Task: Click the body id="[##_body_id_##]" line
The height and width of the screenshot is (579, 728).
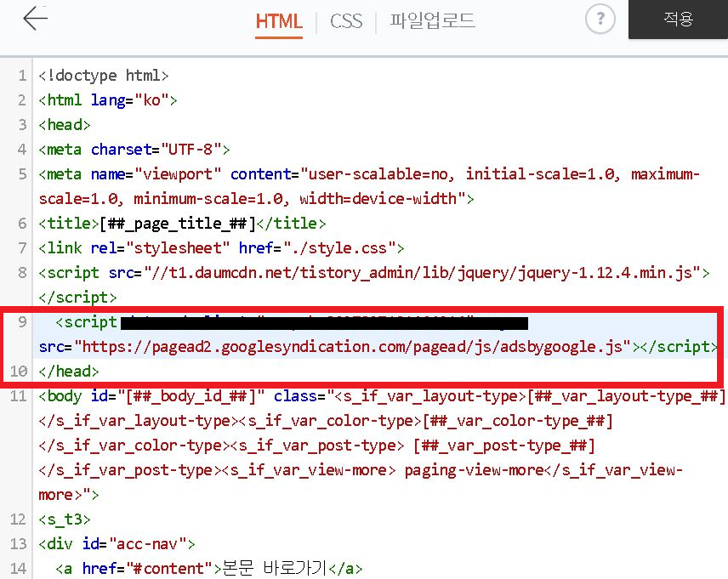Action: (382, 396)
